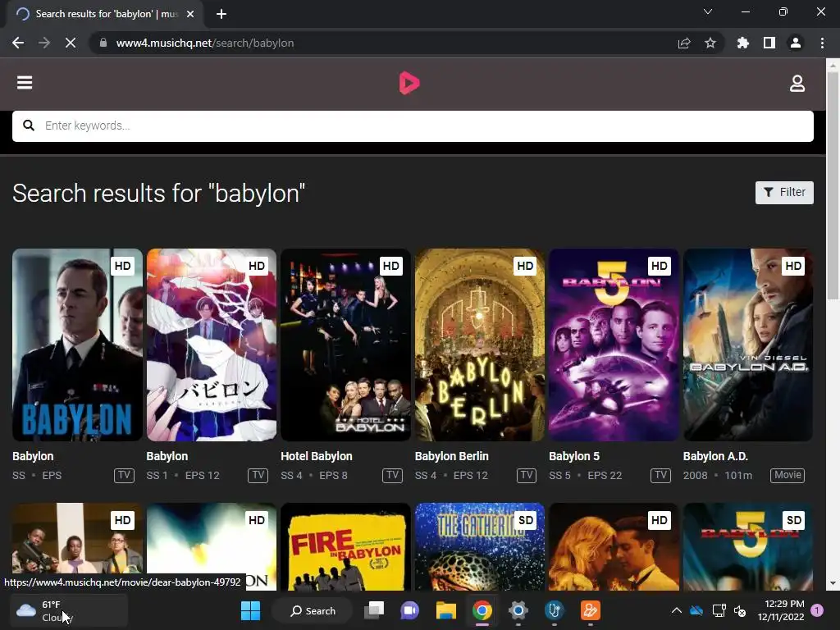Viewport: 840px width, 630px height.
Task: Open the Settings gear on the taskbar
Action: pyautogui.click(x=518, y=610)
